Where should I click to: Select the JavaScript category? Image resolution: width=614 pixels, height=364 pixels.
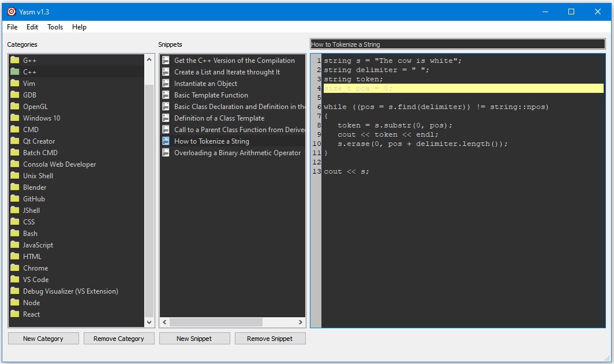click(x=77, y=245)
